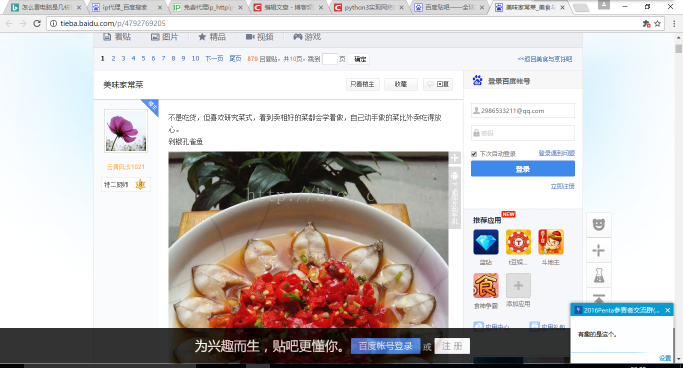
Task: Click 注册 button in bottom banner
Action: pos(452,346)
